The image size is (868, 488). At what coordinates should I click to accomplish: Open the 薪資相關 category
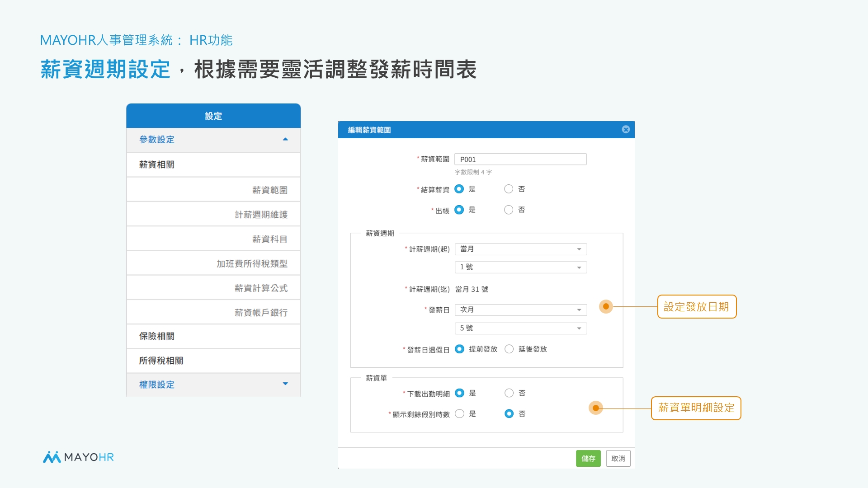pos(213,164)
